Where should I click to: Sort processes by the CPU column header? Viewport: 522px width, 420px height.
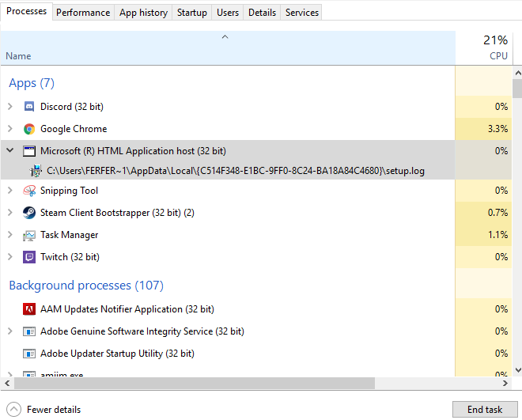484,48
